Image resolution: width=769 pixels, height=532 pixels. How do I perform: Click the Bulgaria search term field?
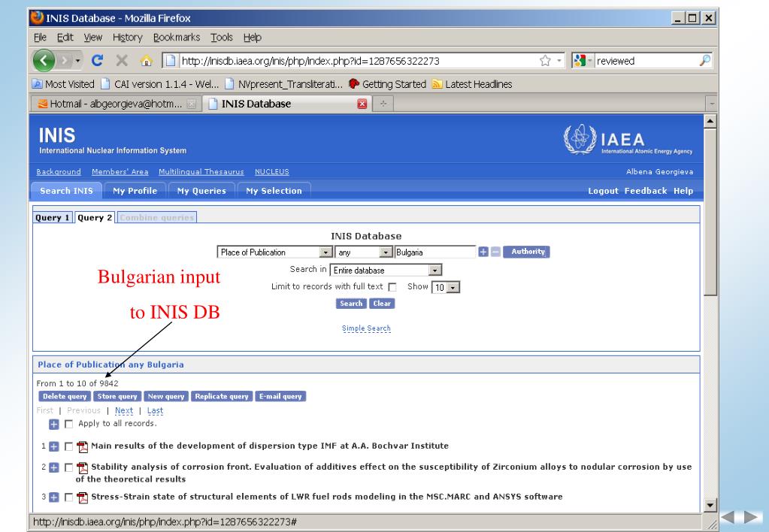pos(435,252)
